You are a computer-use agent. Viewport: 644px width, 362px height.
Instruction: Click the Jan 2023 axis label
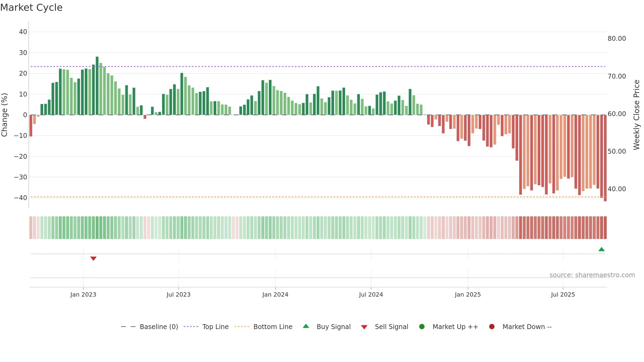point(83,294)
